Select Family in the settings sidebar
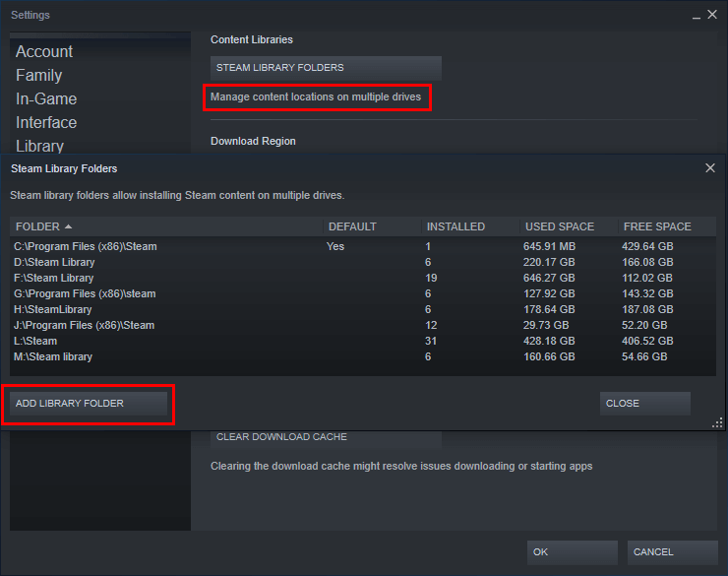The image size is (728, 576). [39, 75]
